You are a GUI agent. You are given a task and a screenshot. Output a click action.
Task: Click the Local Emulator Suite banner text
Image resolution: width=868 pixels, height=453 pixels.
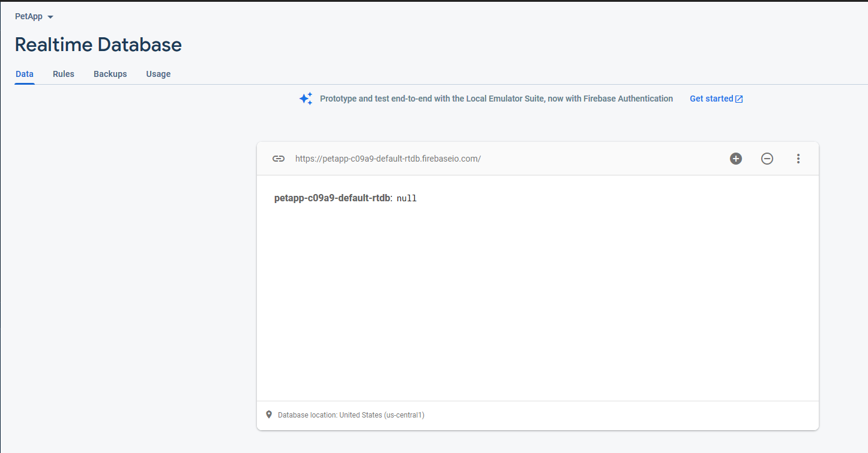tap(496, 99)
